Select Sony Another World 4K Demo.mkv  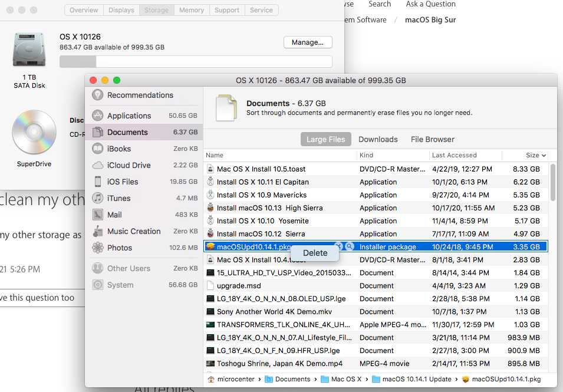376,312
